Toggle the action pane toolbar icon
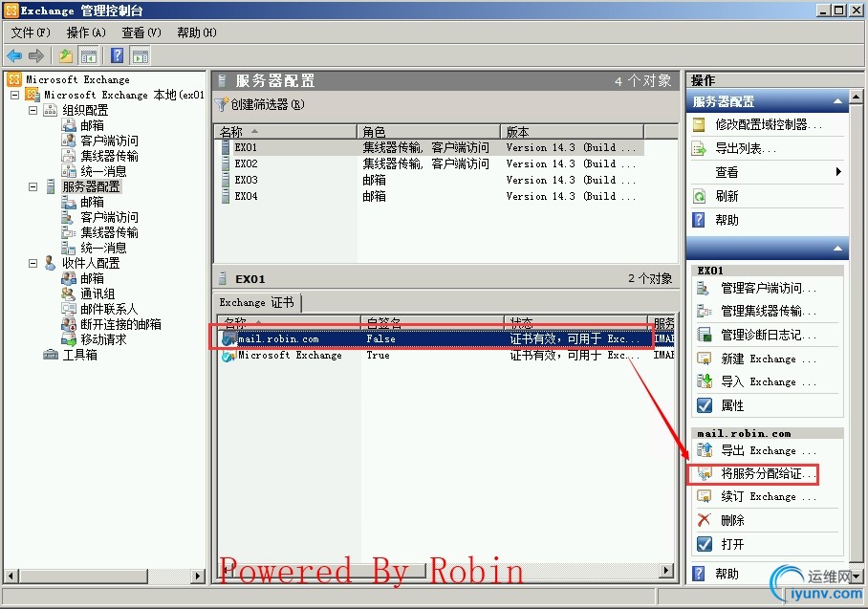The width and height of the screenshot is (868, 609). [x=141, y=55]
